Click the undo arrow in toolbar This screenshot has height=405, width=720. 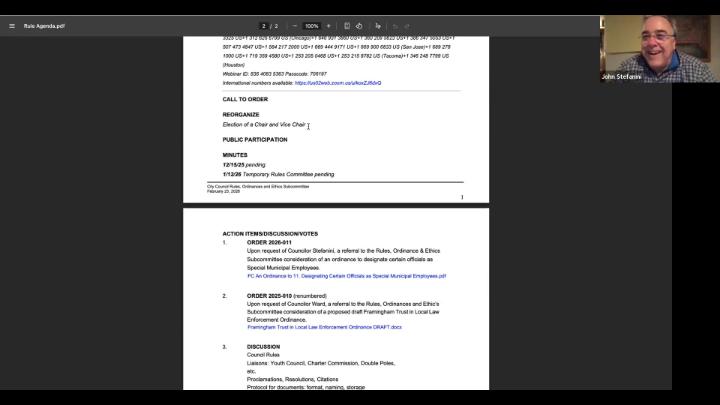point(395,26)
